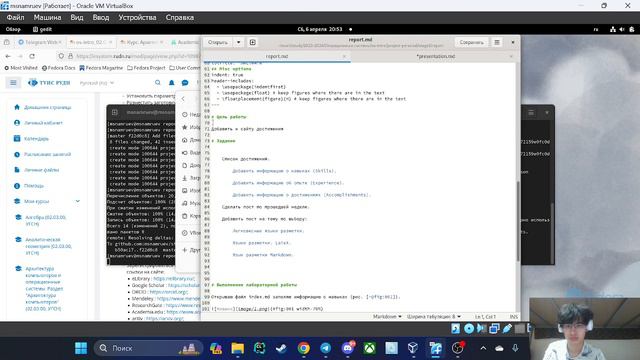Open the Вид menu in VirtualBox

click(77, 18)
